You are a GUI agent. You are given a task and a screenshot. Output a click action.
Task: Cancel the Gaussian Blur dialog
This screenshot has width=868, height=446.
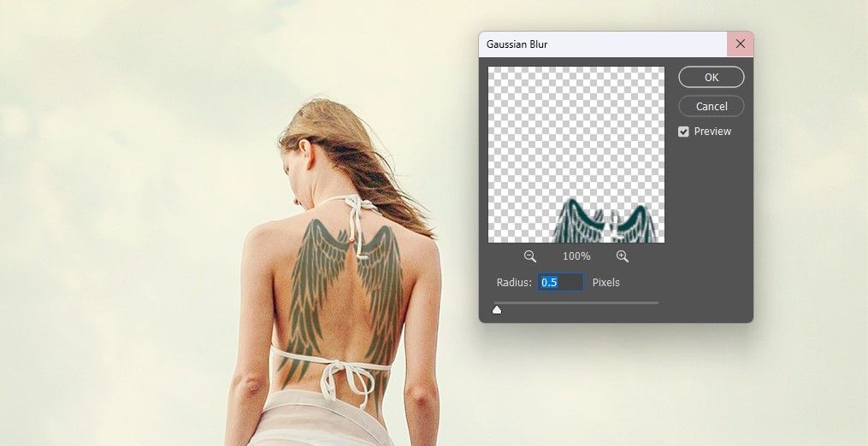coord(712,106)
